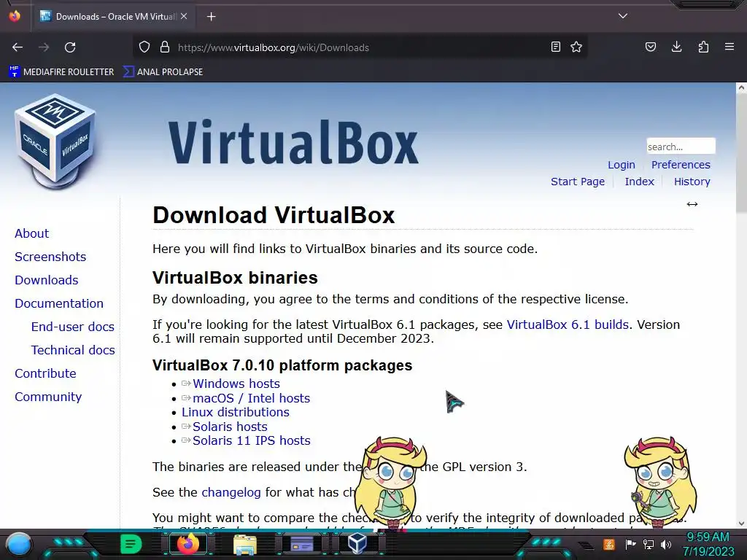Open the Firefox downloads panel
The height and width of the screenshot is (560, 747).
tap(676, 47)
